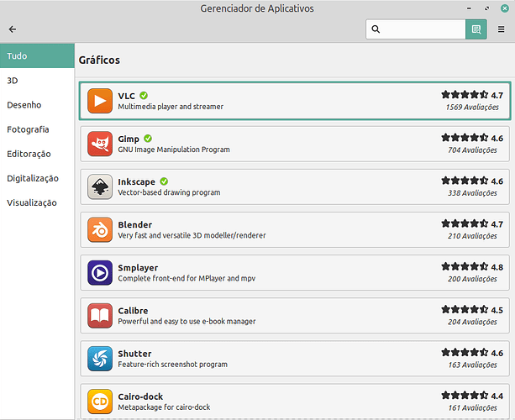Click the Calibre book icon
Image resolution: width=515 pixels, height=420 pixels.
[100, 316]
